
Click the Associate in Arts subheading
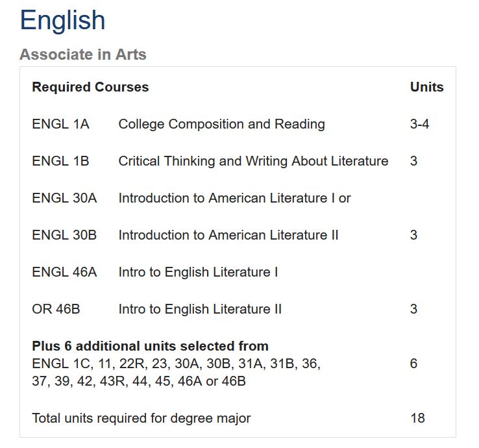coord(83,55)
